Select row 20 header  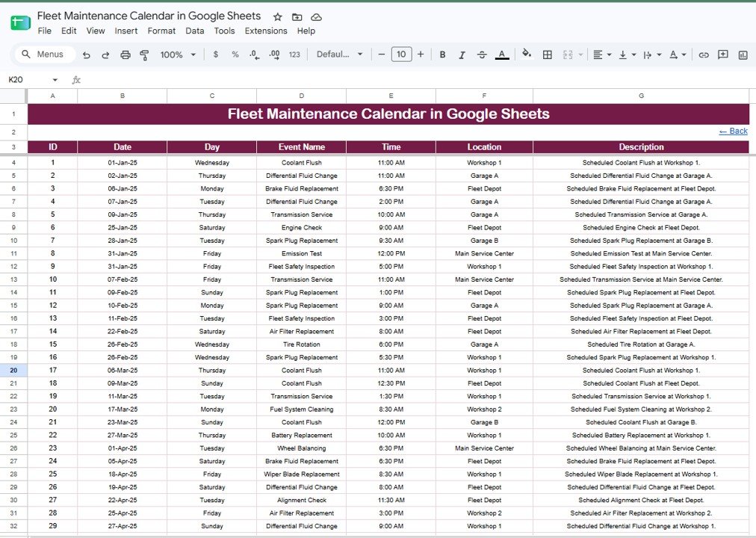coord(13,370)
